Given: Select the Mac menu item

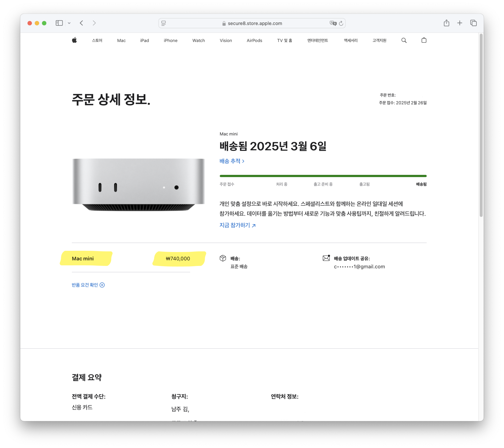Looking at the screenshot, I should pos(121,40).
